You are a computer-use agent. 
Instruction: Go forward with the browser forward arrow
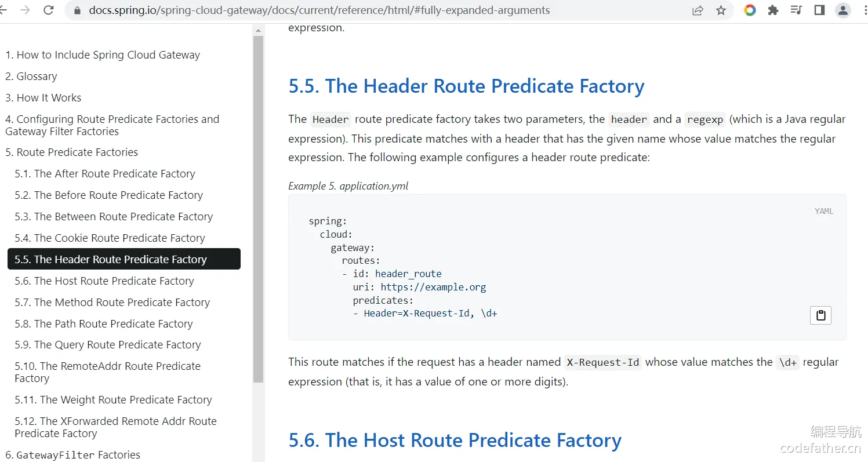tap(25, 10)
